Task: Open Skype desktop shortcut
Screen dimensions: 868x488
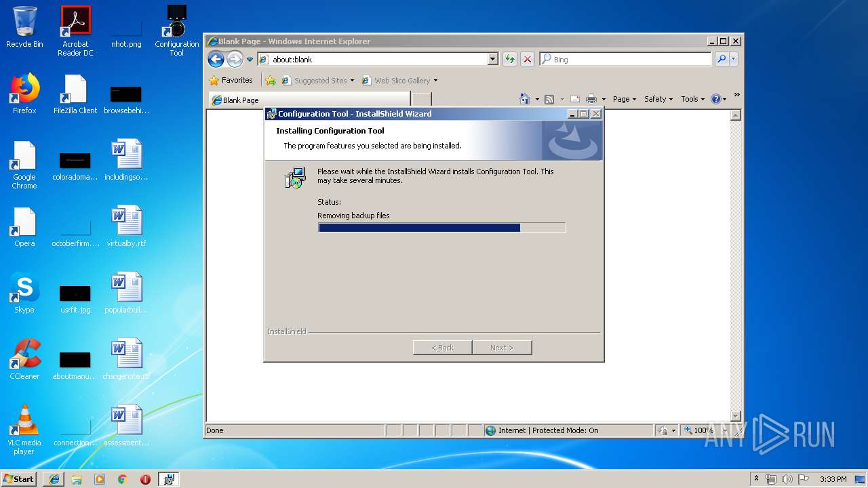Action: [24, 293]
